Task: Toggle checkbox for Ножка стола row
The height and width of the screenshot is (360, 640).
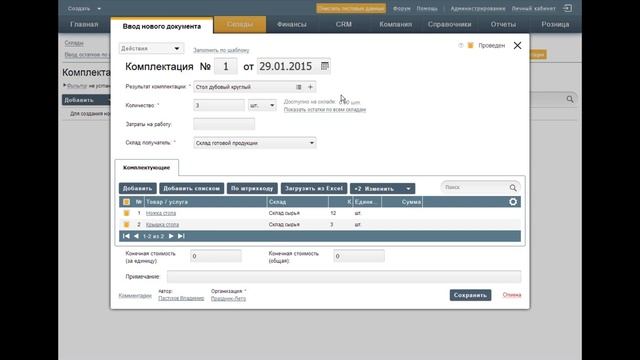Action: tap(127, 213)
